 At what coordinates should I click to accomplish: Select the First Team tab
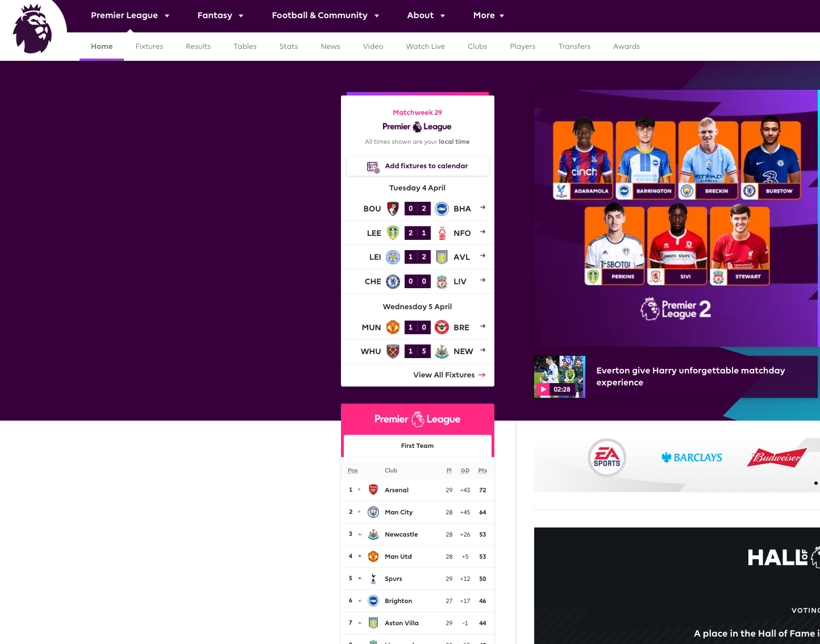click(418, 446)
